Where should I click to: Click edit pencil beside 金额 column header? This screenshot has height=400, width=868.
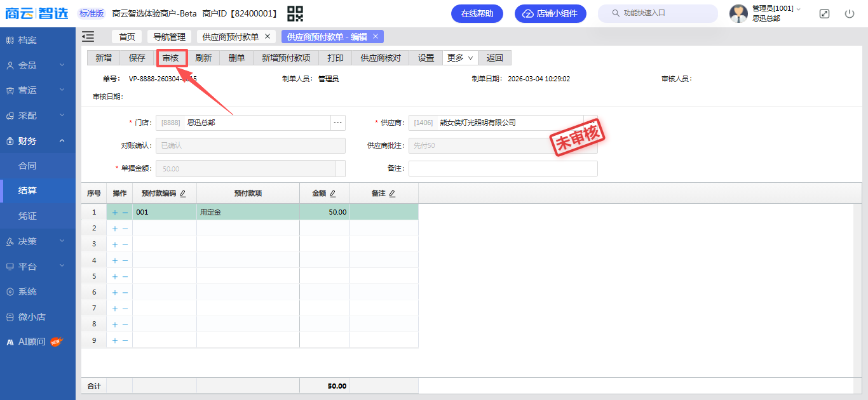tap(332, 194)
